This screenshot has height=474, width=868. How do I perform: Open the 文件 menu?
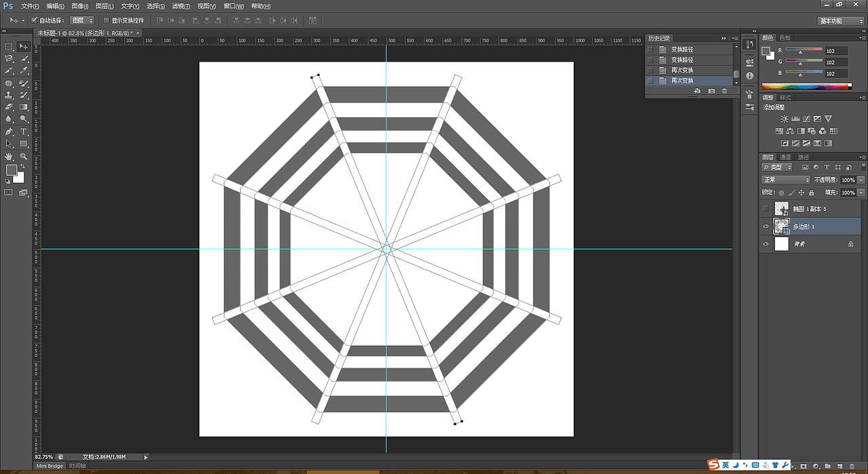pos(29,6)
